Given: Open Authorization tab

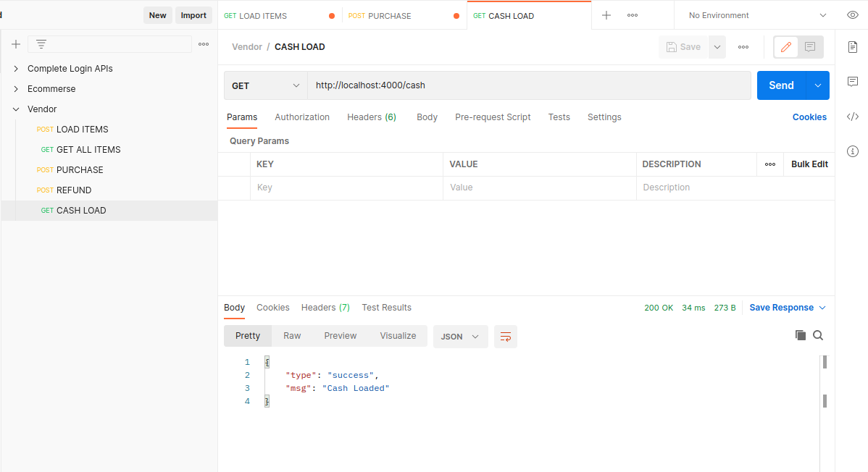Looking at the screenshot, I should click(x=301, y=117).
